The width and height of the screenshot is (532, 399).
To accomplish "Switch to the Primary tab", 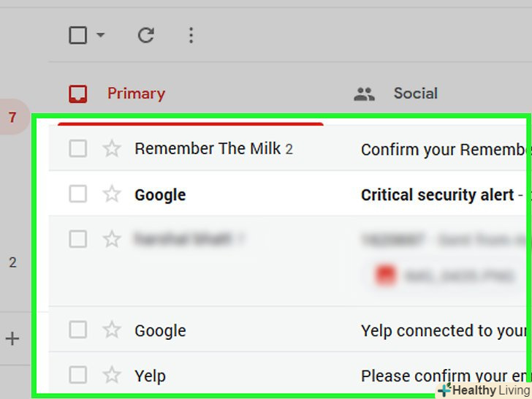I will 136,94.
